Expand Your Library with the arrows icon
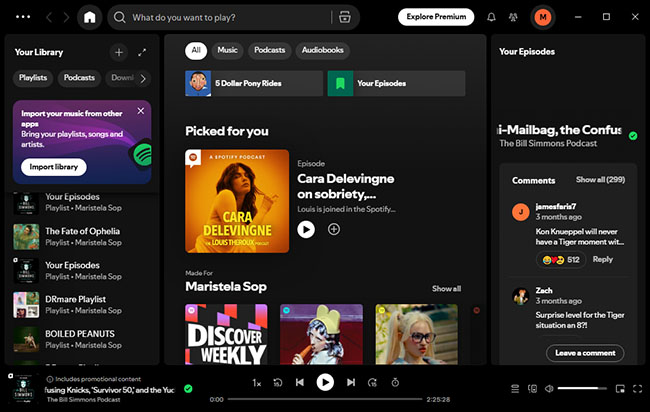Image resolution: width=650 pixels, height=412 pixels. coord(142,52)
